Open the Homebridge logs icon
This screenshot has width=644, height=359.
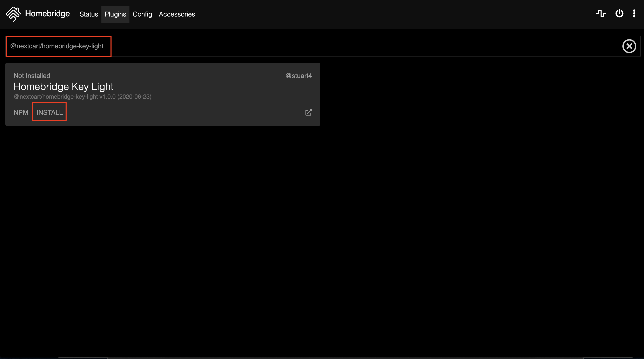pyautogui.click(x=601, y=13)
